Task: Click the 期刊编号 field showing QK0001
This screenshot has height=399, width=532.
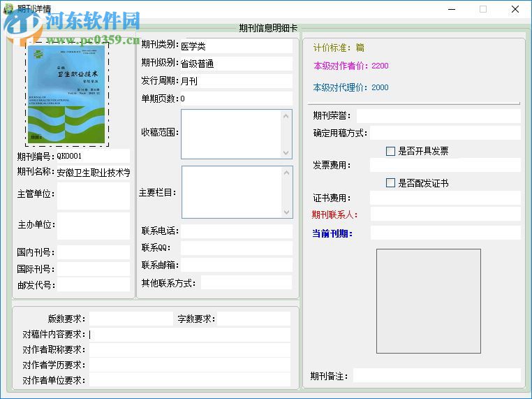Action: coord(93,156)
